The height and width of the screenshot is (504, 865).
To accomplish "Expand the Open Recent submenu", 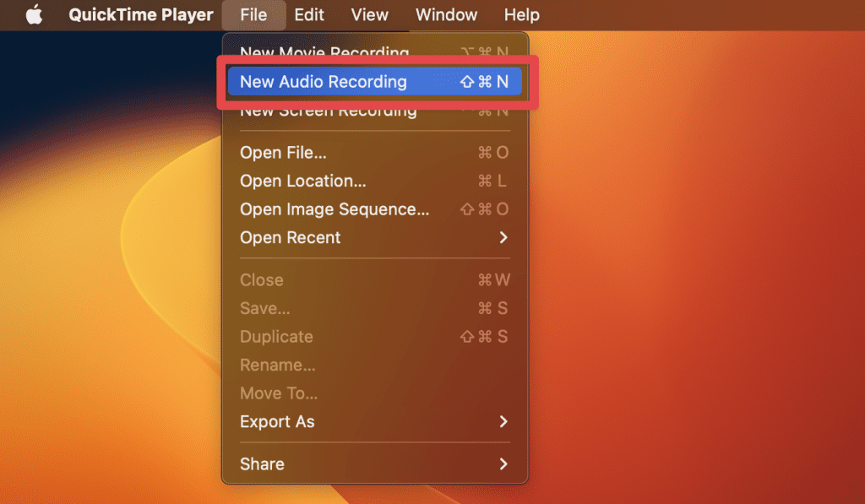I will point(375,238).
